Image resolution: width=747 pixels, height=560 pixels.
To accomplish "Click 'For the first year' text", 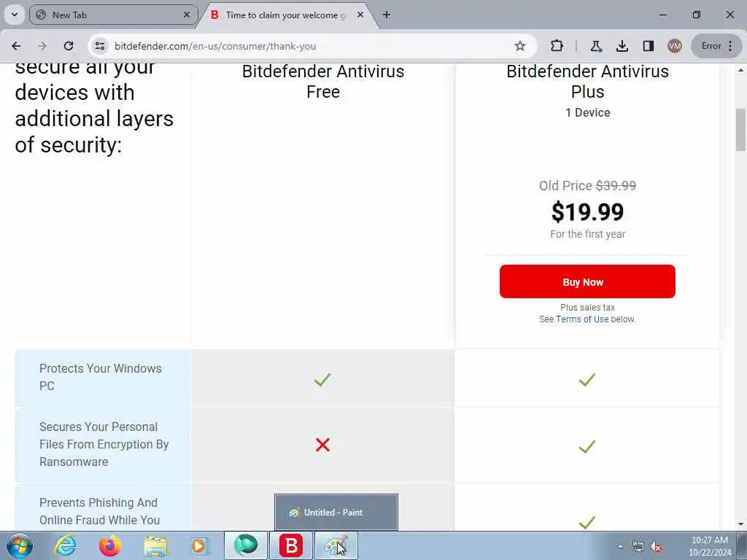I will (587, 234).
